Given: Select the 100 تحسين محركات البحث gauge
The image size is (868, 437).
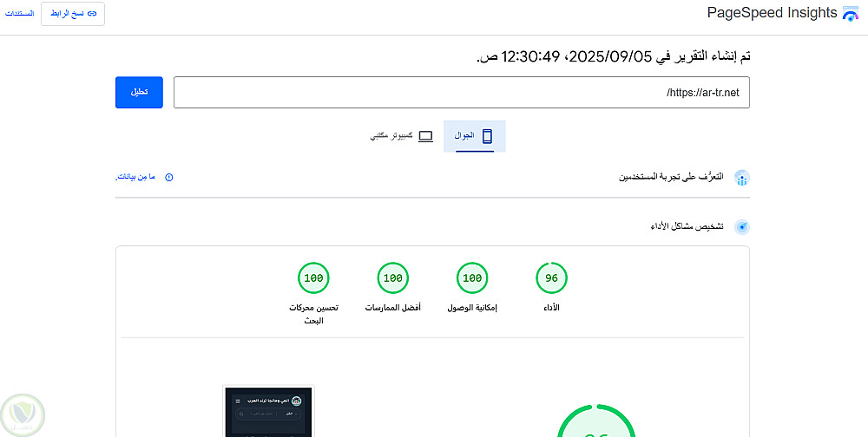Looking at the screenshot, I should pos(313,277).
